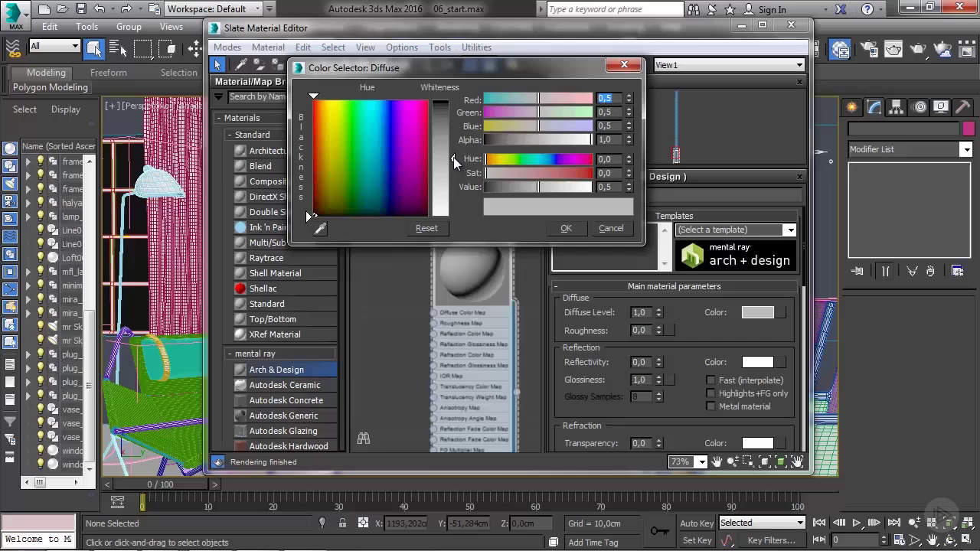Open the Tools menu in main 3ds Max window

click(87, 26)
